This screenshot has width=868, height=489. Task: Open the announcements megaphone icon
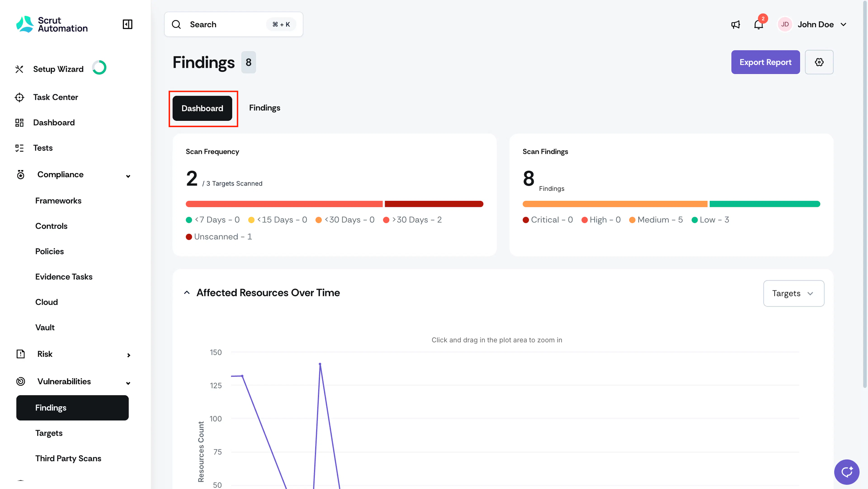coord(736,24)
